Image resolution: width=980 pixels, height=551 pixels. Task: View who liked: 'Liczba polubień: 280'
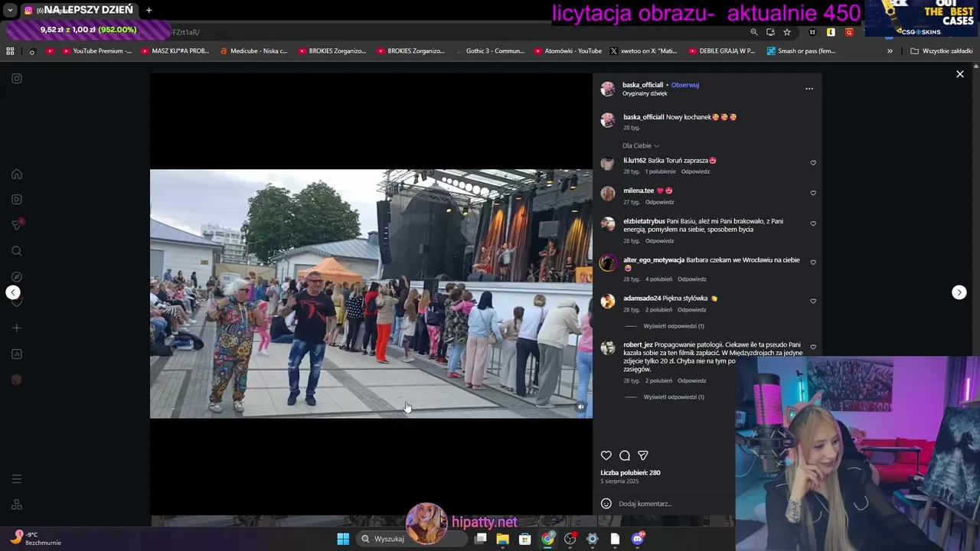coord(630,473)
